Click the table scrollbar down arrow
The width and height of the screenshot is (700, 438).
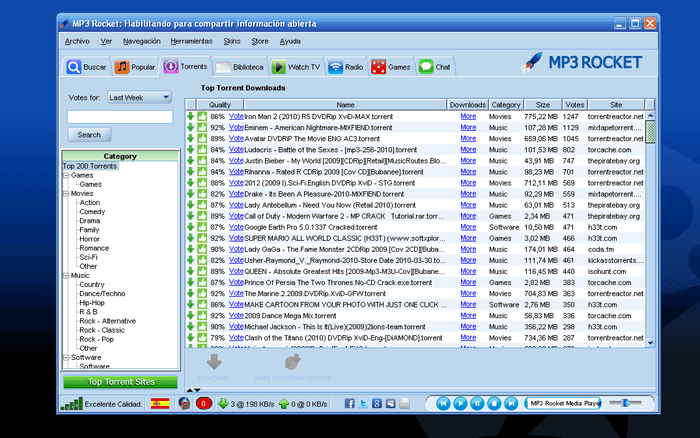[650, 343]
